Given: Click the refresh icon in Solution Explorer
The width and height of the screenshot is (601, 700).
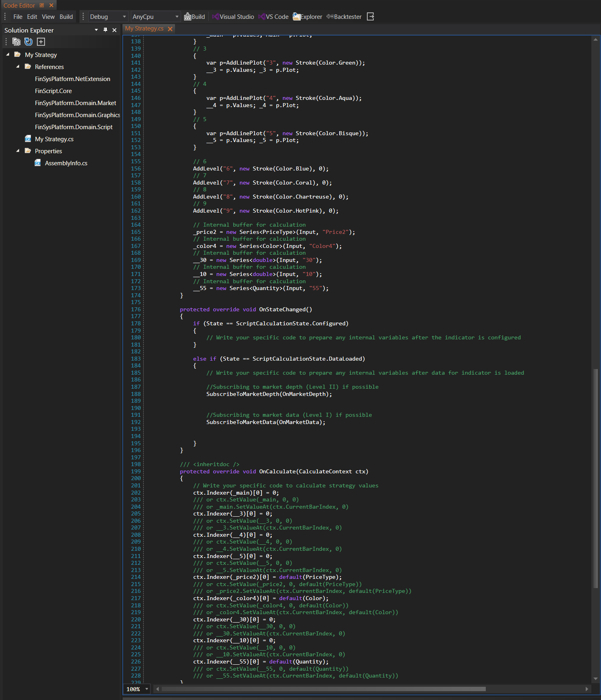Looking at the screenshot, I should [29, 42].
